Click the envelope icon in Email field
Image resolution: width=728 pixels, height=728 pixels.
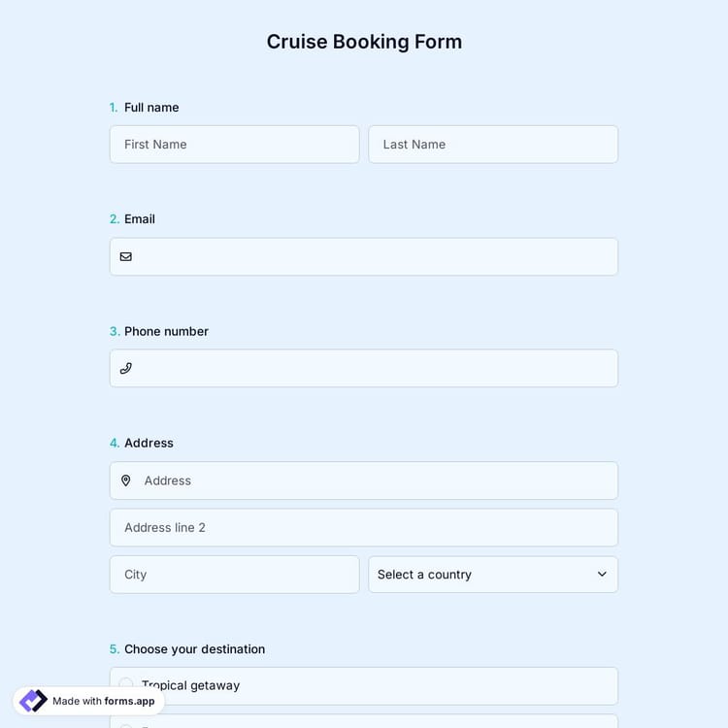(x=125, y=257)
